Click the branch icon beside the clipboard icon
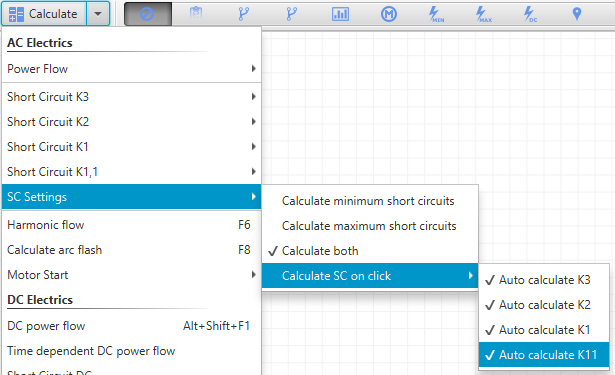 point(244,14)
